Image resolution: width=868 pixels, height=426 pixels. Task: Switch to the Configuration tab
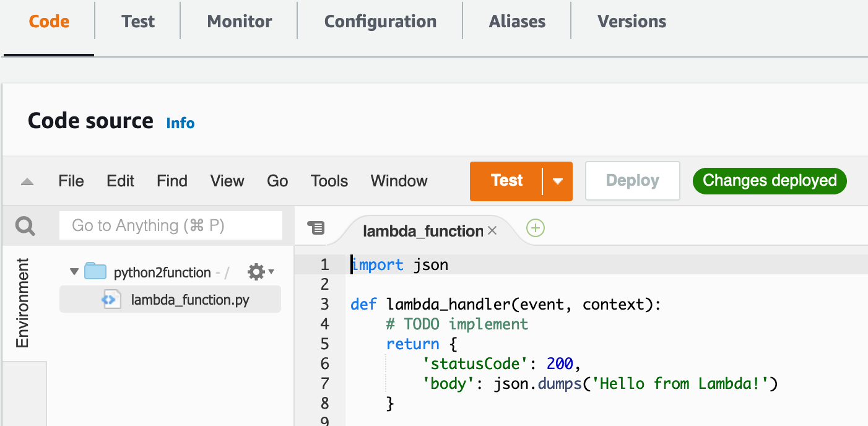(380, 22)
